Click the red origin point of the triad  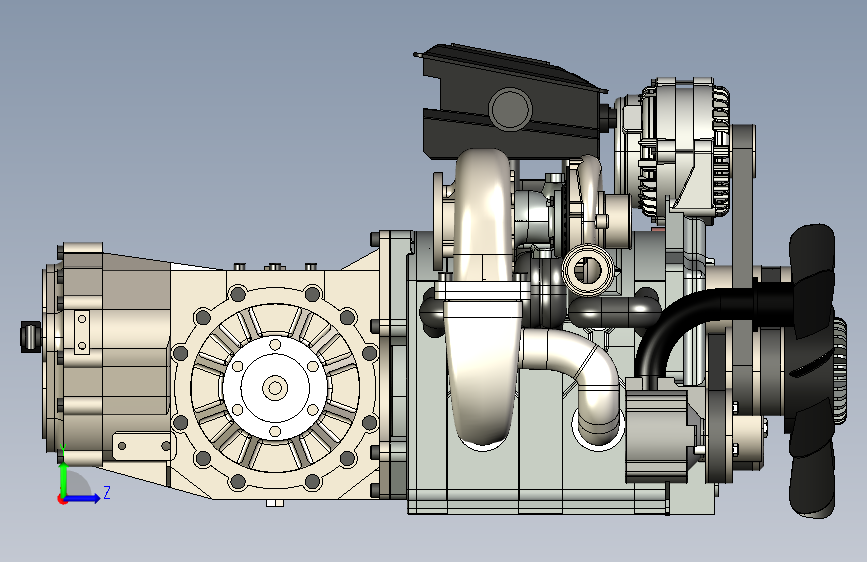pos(61,499)
